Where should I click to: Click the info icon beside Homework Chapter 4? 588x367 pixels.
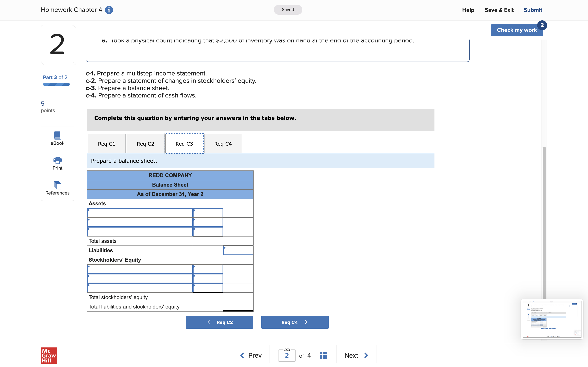click(x=109, y=10)
